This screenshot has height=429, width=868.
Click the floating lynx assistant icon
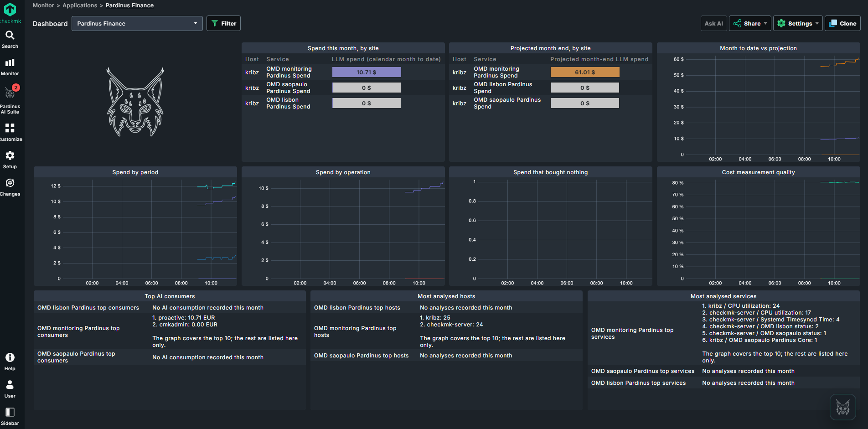pyautogui.click(x=842, y=407)
